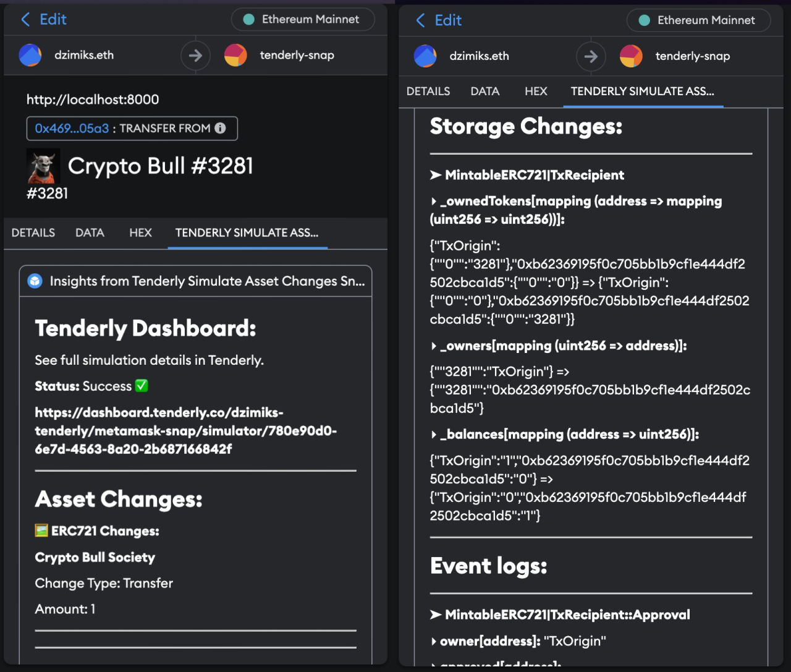791x672 pixels.
Task: Expand owner[address] TxOrigin triangle
Action: (434, 642)
